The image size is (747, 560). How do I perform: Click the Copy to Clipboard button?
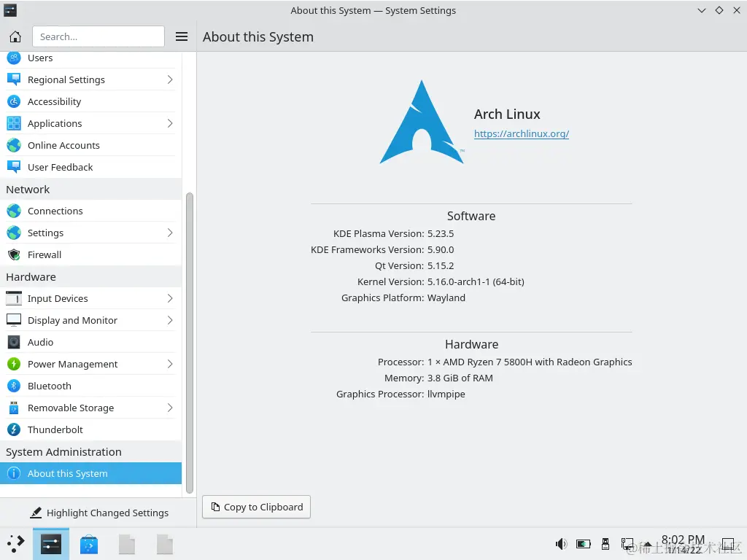[x=255, y=507]
